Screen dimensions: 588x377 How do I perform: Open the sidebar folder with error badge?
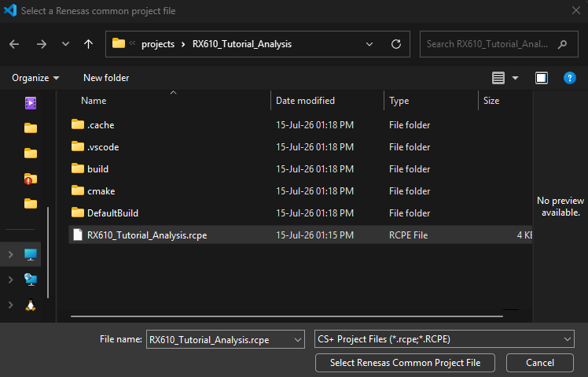(31, 179)
